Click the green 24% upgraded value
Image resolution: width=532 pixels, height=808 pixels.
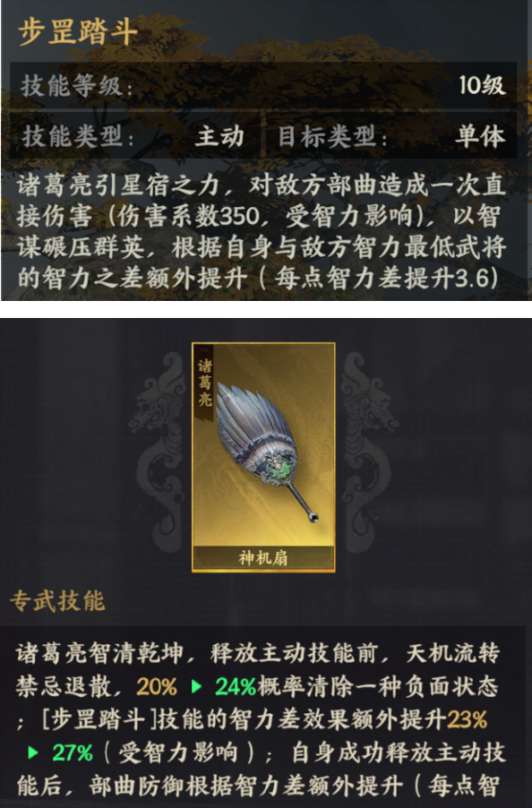(x=236, y=686)
